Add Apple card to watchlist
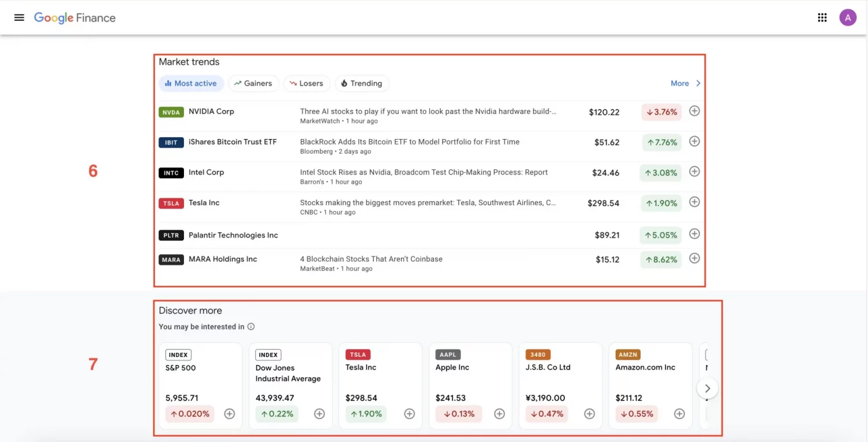This screenshot has width=868, height=442. [499, 414]
